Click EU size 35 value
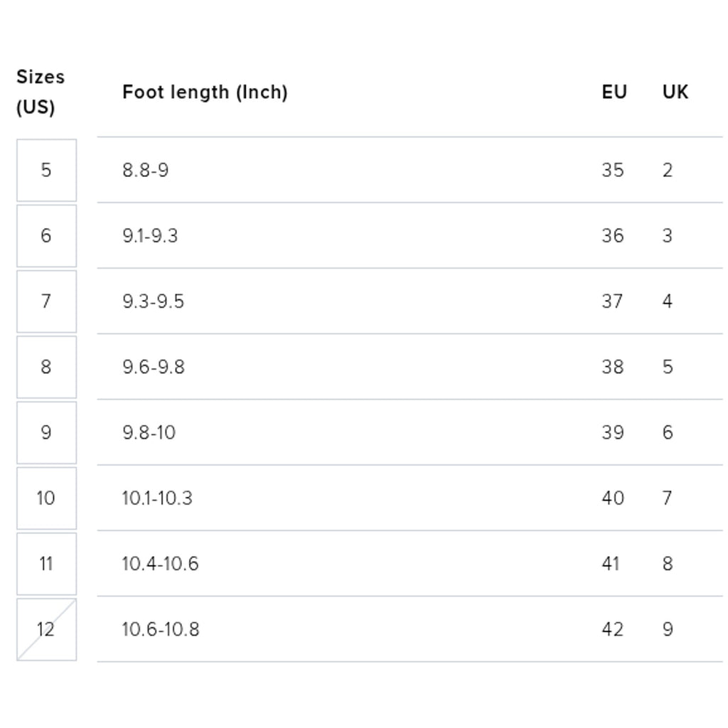 (613, 170)
